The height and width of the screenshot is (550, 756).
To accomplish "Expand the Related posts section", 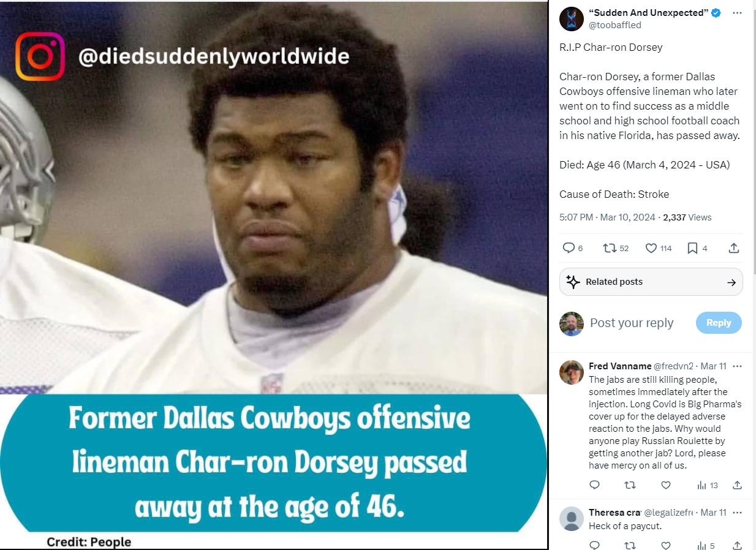I will (x=651, y=282).
